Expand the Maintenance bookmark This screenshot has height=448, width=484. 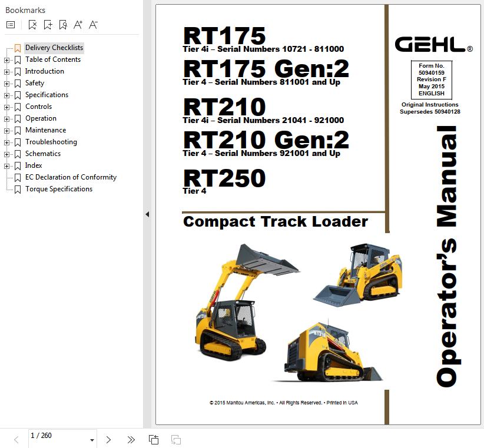(x=6, y=131)
